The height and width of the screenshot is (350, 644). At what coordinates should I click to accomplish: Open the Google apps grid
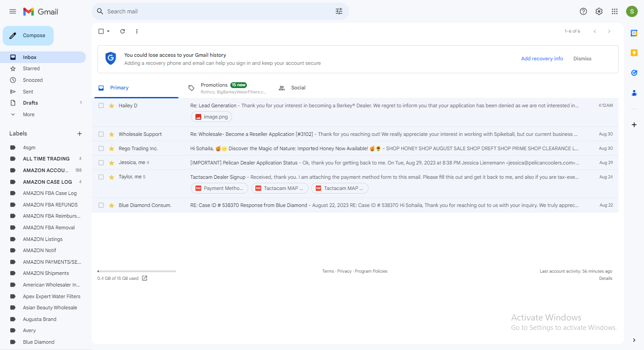pyautogui.click(x=614, y=12)
